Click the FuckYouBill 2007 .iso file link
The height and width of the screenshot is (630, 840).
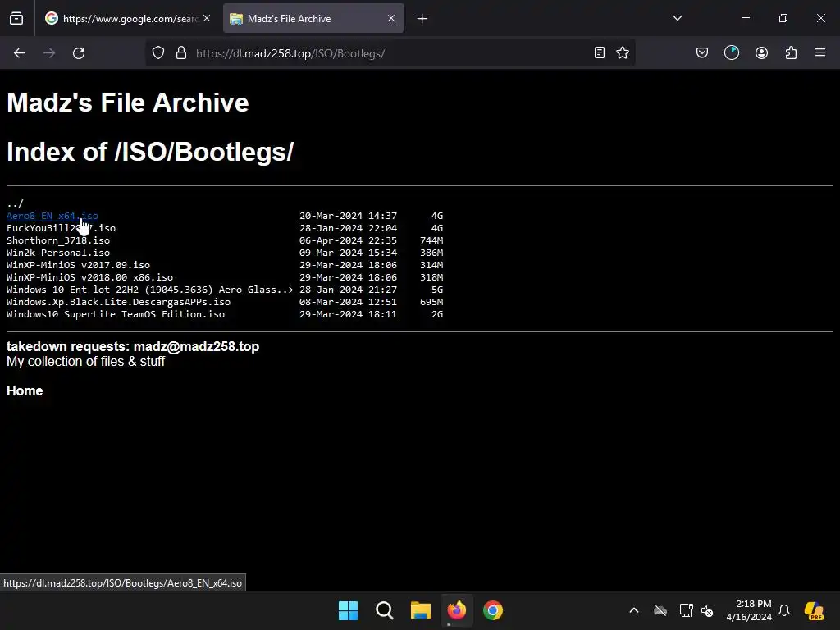point(61,228)
